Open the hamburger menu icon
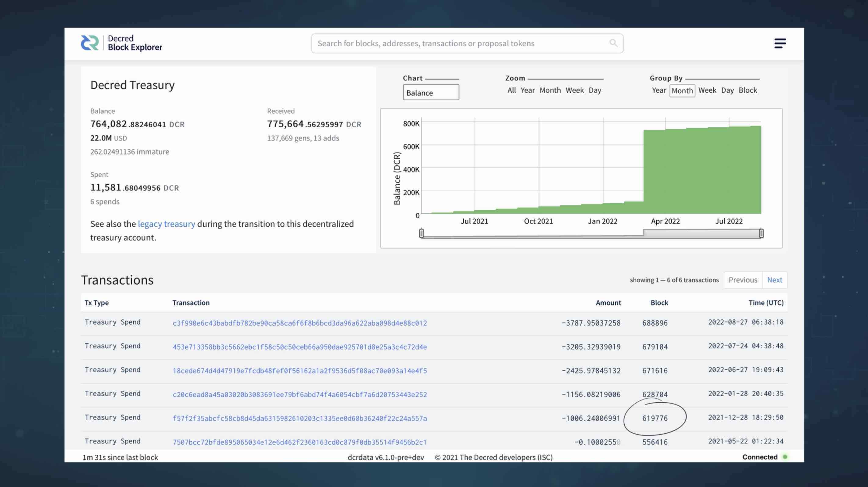This screenshot has height=487, width=868. 780,44
